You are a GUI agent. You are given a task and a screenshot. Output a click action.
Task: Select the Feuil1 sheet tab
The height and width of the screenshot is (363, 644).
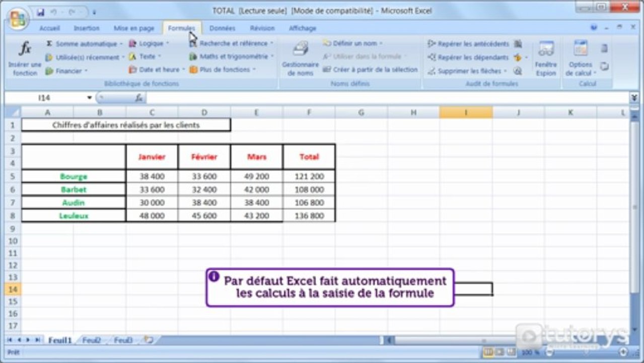(60, 340)
